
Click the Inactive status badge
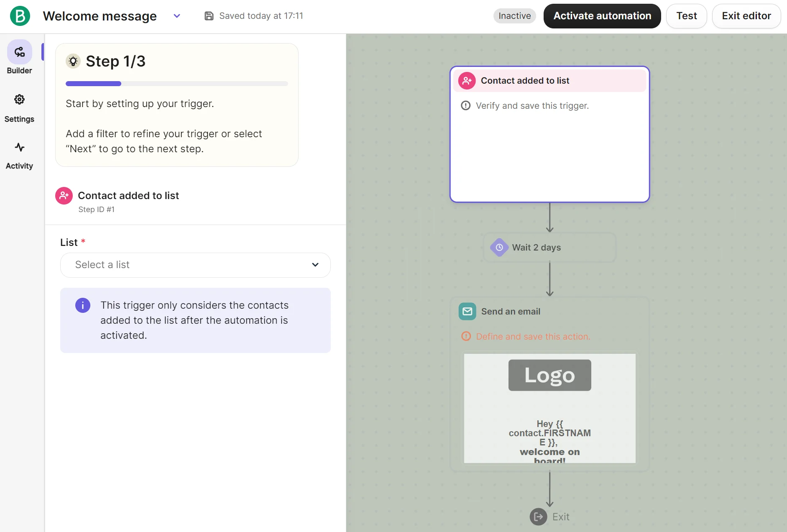click(x=514, y=16)
